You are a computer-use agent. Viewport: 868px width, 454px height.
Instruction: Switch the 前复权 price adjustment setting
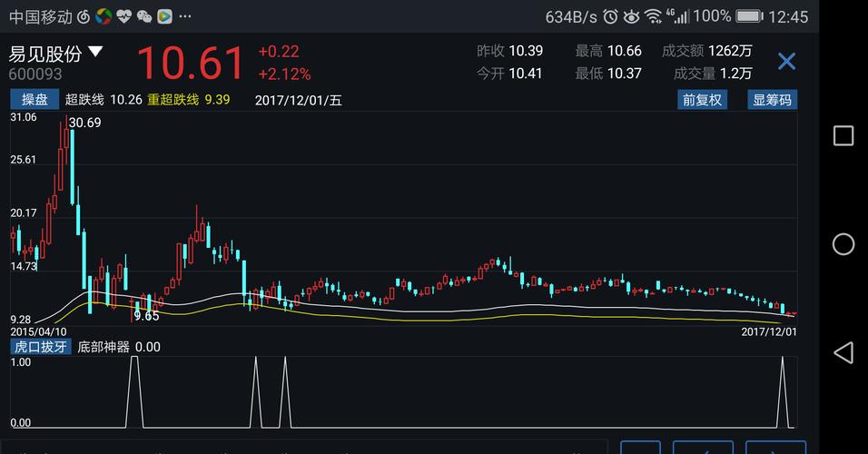point(702,100)
